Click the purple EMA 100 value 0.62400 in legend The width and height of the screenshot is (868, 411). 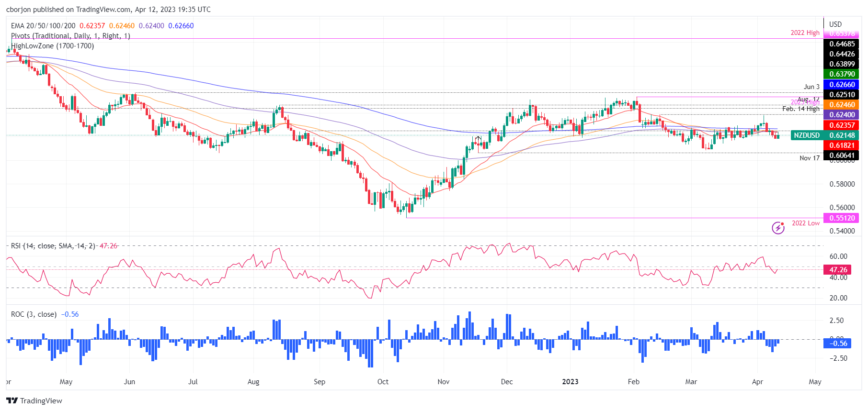point(151,26)
